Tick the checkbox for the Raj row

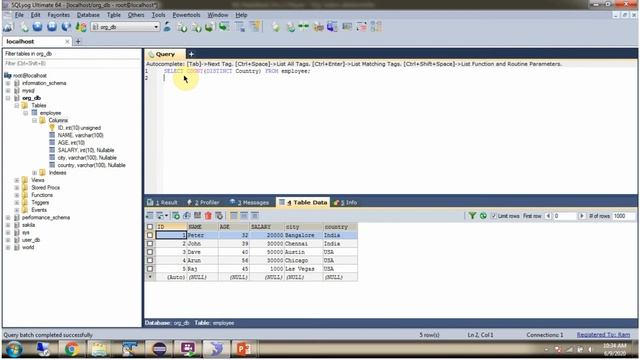[150, 269]
